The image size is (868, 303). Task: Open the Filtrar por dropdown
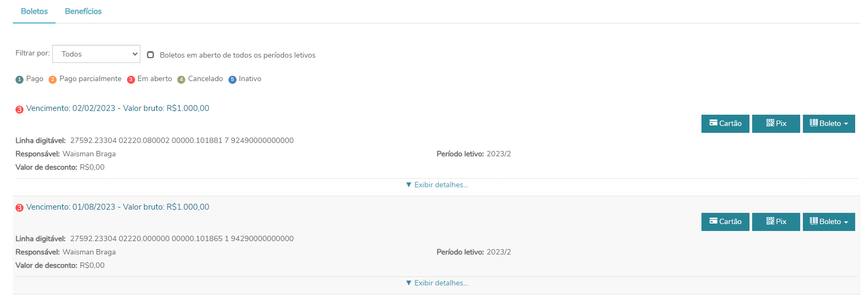(x=96, y=54)
